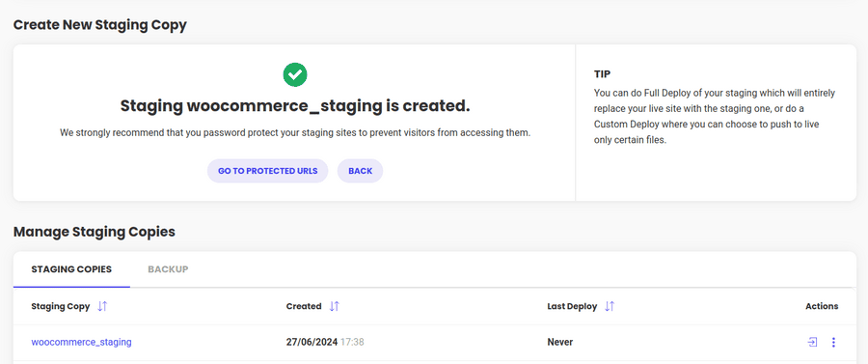Click the Staging Copy column header label
The height and width of the screenshot is (364, 868).
[x=61, y=306]
